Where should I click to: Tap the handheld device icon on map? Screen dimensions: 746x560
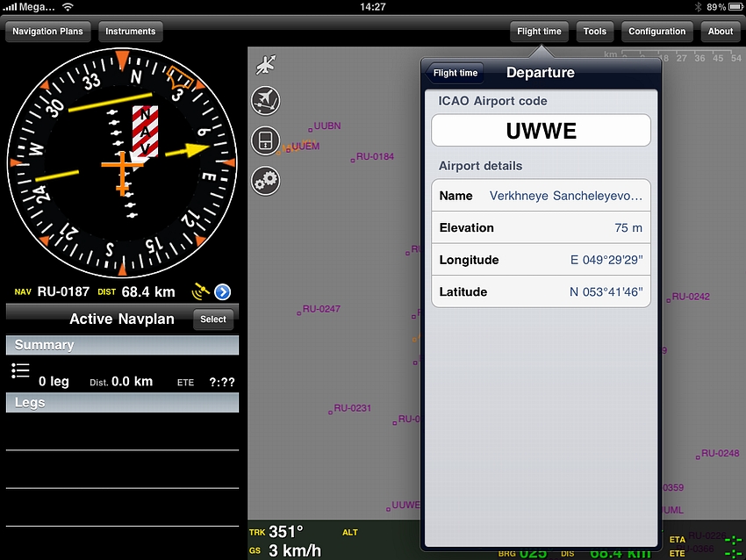(265, 140)
